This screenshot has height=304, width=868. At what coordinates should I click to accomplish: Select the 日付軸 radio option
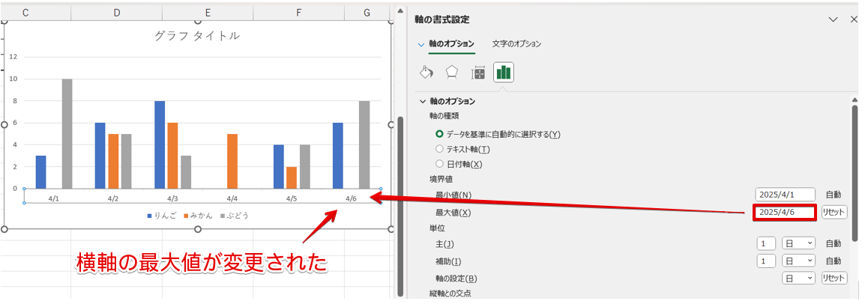coord(440,164)
